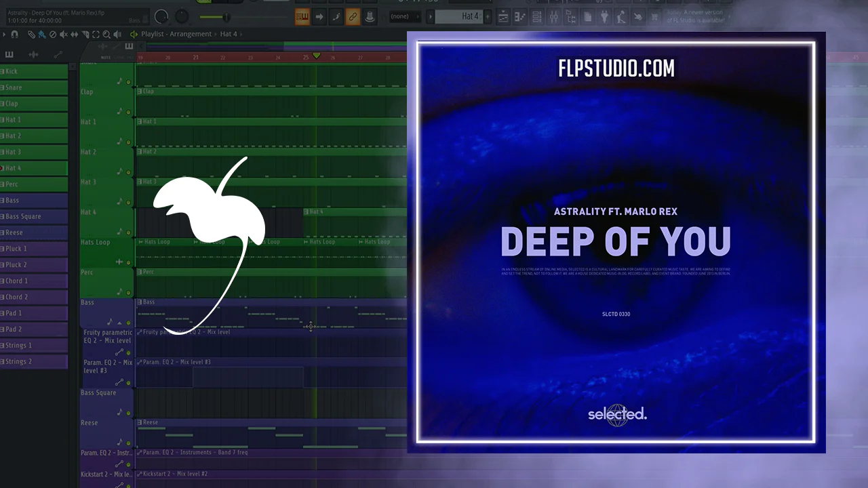Viewport: 868px width, 488px height.
Task: Select the Pluck 1 pattern in picker
Action: 34,249
